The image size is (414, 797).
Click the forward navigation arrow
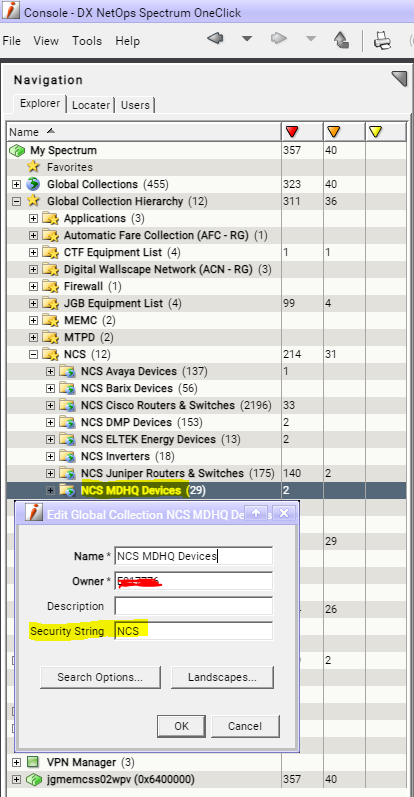coord(279,39)
